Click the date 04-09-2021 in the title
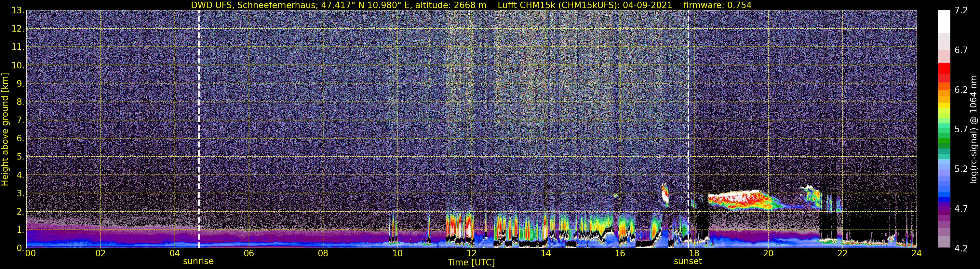The width and height of the screenshot is (980, 269). 648,5
